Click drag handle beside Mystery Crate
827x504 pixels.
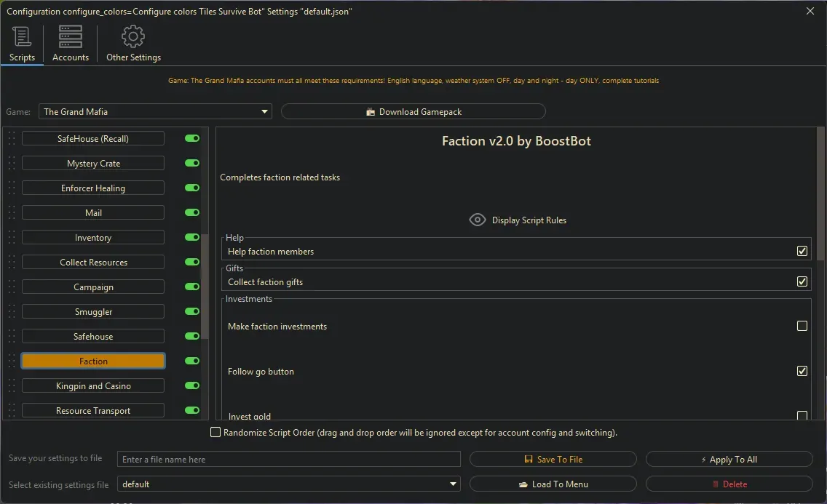pos(12,163)
